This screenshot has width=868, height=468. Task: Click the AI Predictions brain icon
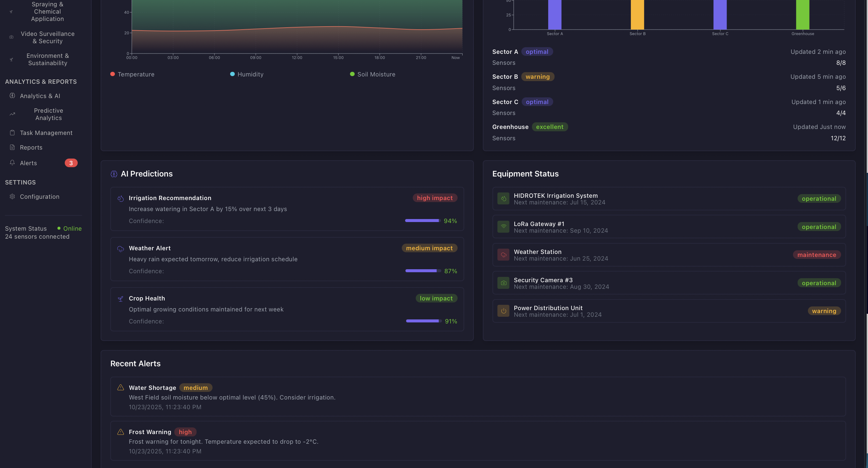114,174
